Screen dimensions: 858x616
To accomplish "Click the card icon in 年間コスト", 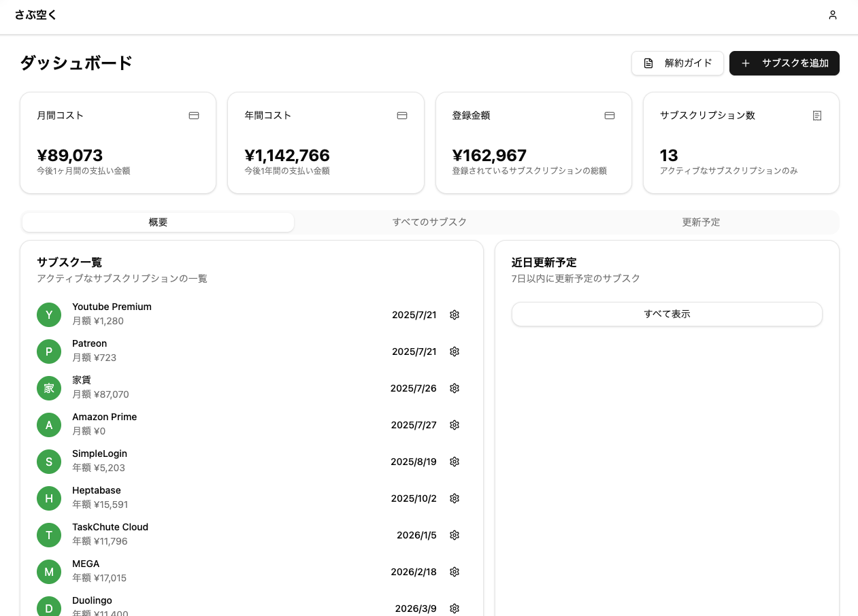I will (x=402, y=116).
